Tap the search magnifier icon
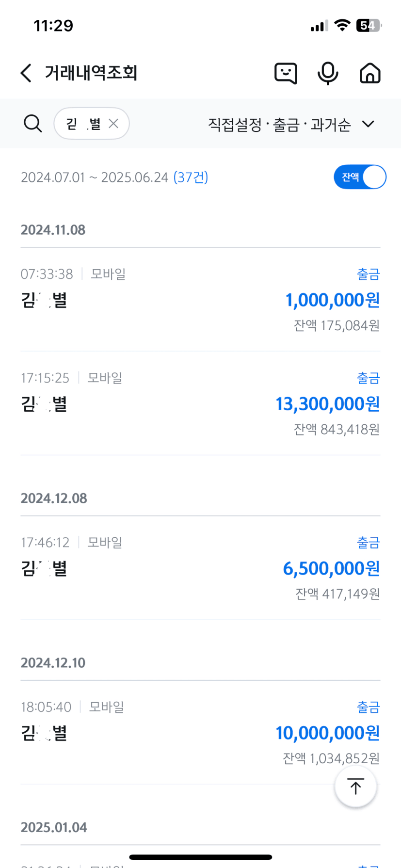Image resolution: width=401 pixels, height=868 pixels. 32,124
